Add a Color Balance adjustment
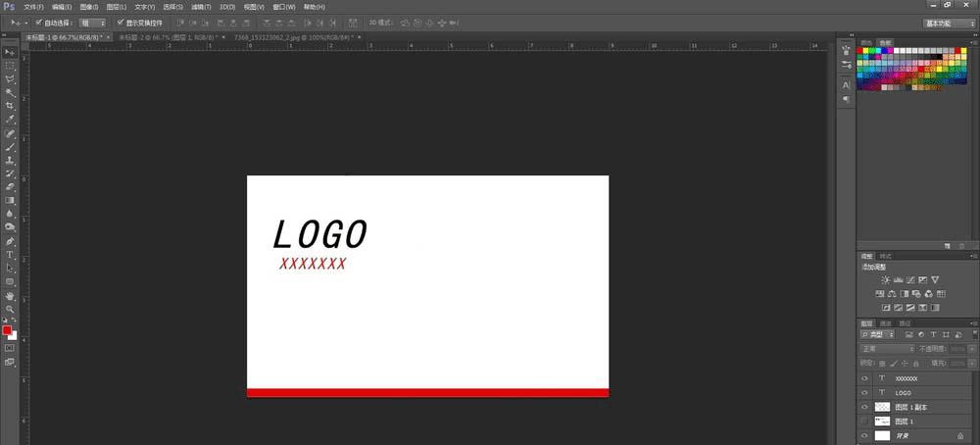This screenshot has height=445, width=980. [x=892, y=294]
